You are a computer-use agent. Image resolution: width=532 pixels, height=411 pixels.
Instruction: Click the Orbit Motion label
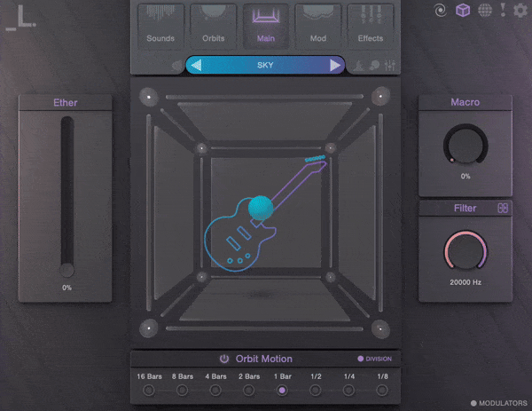(264, 359)
